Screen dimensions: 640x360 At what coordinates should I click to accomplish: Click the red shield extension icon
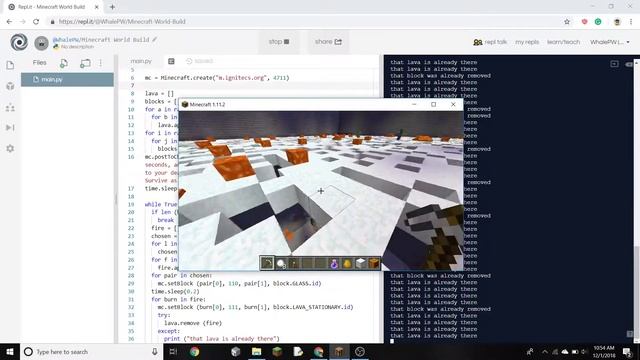(x=584, y=22)
